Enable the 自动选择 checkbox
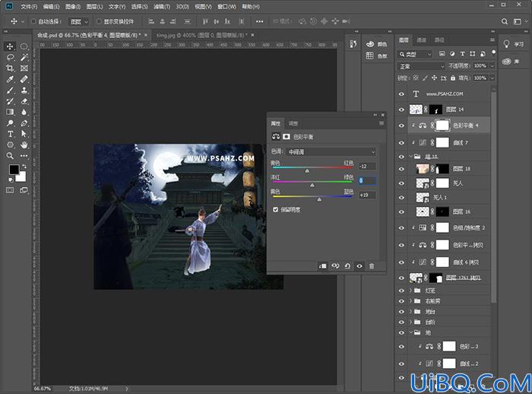This screenshot has width=532, height=394. pyautogui.click(x=33, y=21)
